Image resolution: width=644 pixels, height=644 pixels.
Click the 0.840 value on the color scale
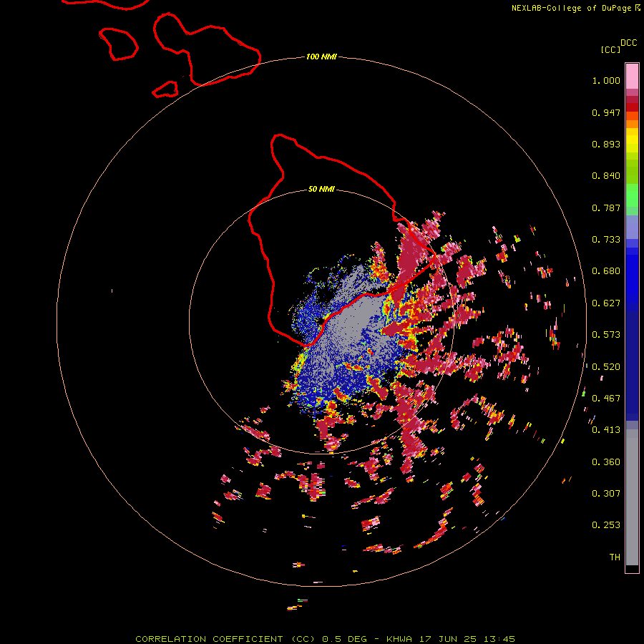coord(606,176)
